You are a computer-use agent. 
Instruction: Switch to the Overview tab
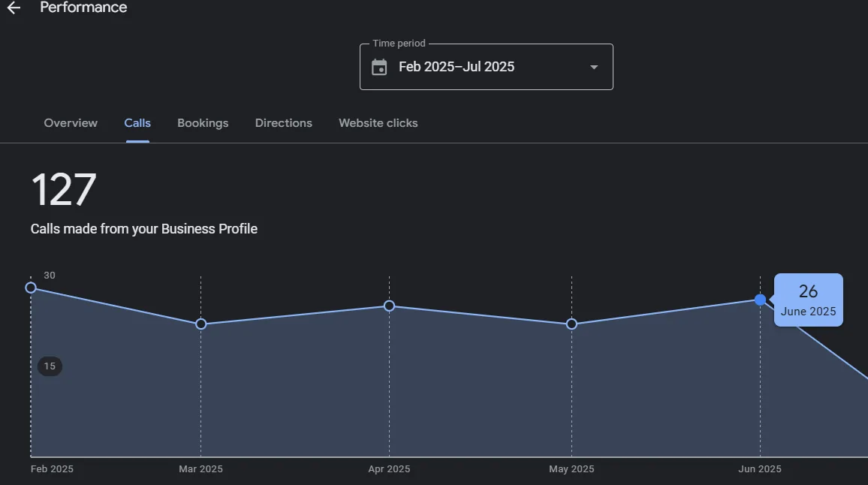[71, 123]
